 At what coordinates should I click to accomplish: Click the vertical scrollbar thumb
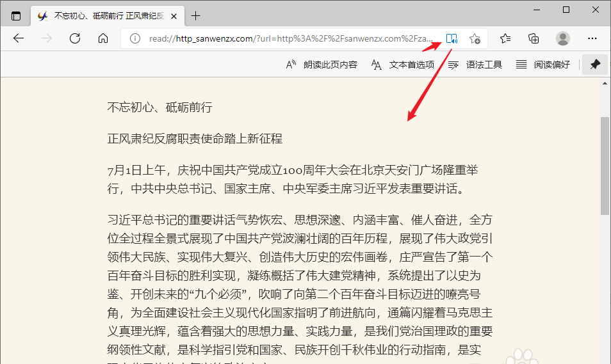[605, 166]
